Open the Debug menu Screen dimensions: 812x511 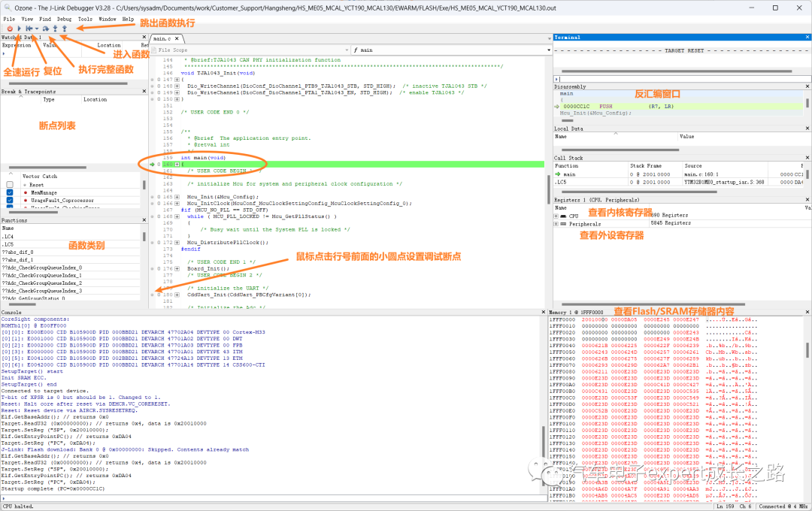pos(64,19)
